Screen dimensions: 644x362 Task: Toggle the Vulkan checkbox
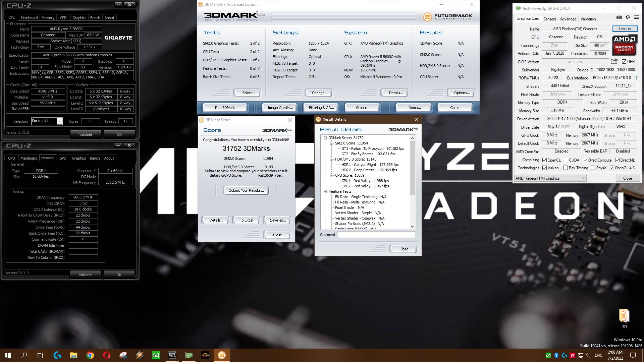[545, 168]
